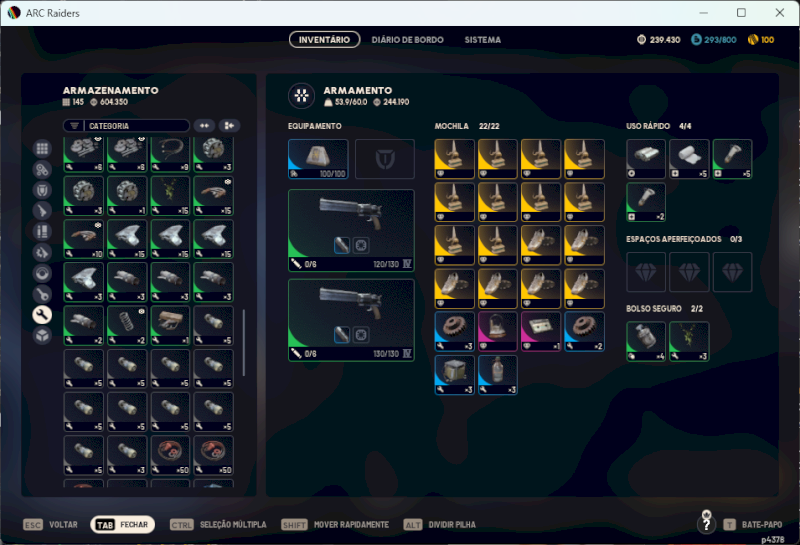Select the revolver with 130/130 durability
This screenshot has height=545, width=800.
(x=351, y=320)
